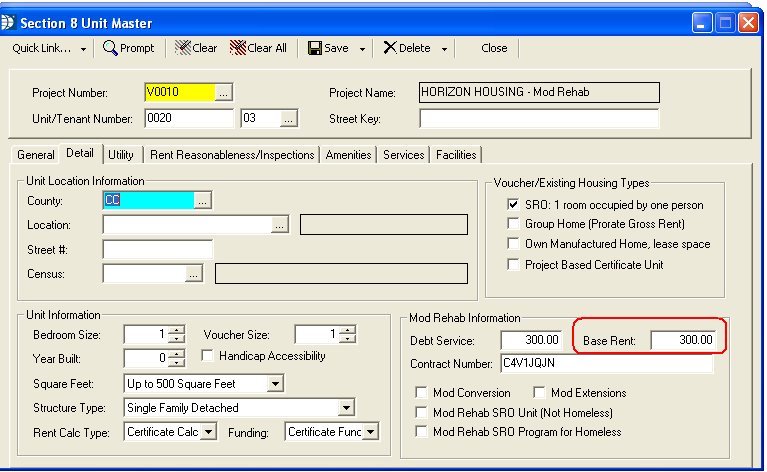Image resolution: width=767 pixels, height=472 pixels.
Task: Open Location lookup ellipsis button
Action: tap(279, 225)
